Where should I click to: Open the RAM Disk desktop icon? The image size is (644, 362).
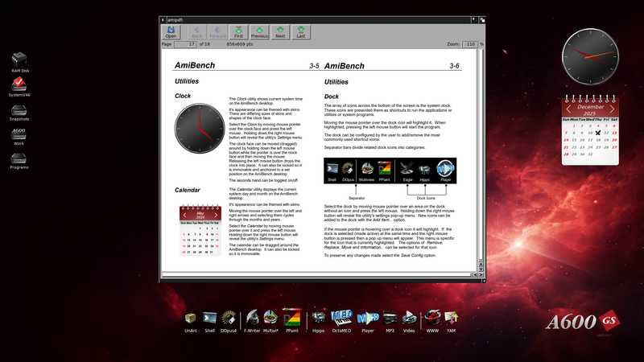coord(20,61)
